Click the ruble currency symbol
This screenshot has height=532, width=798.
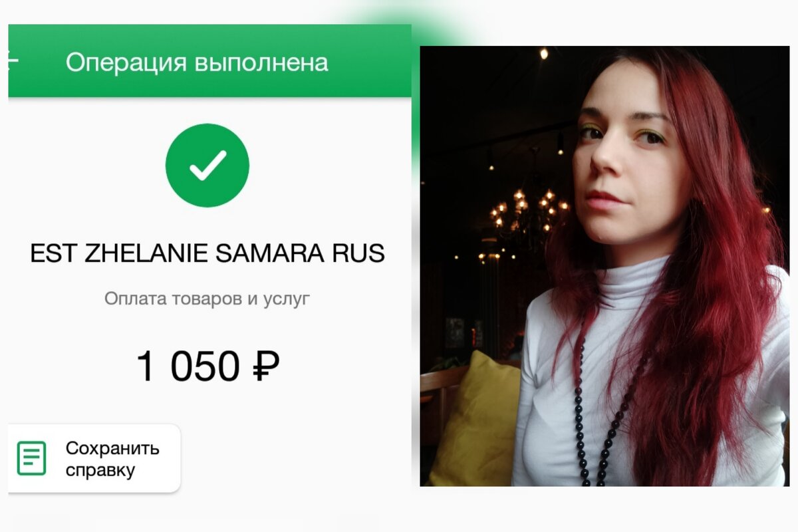pyautogui.click(x=265, y=366)
